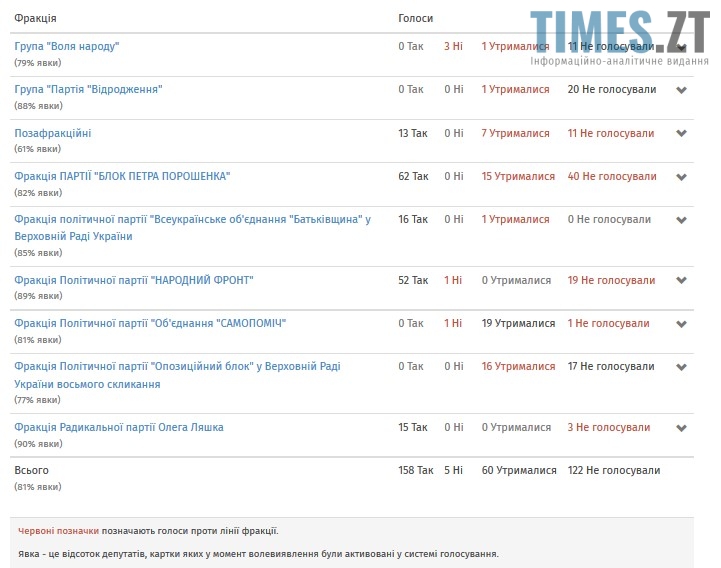
Task: Open the Радикальної партії Олега Ляшка link
Action: click(x=119, y=428)
